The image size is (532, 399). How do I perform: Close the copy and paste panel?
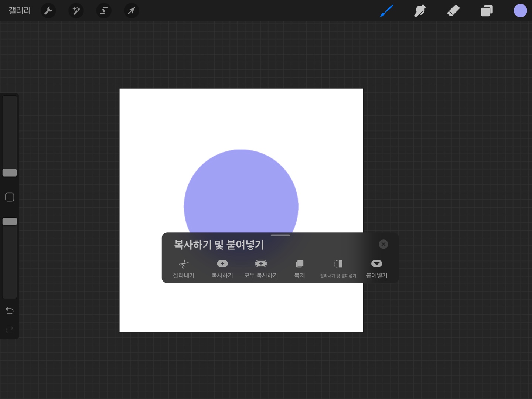coord(383,244)
